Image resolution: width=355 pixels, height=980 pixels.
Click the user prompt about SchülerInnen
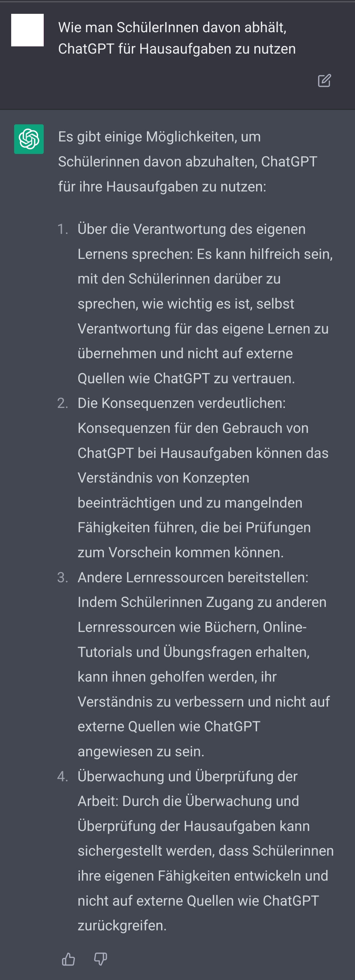(177, 38)
